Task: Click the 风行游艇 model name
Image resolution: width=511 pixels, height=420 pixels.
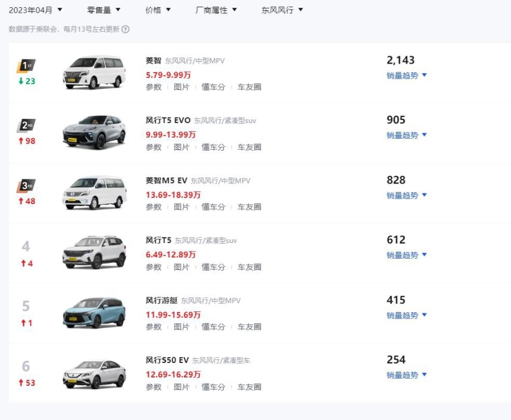Action: click(162, 301)
